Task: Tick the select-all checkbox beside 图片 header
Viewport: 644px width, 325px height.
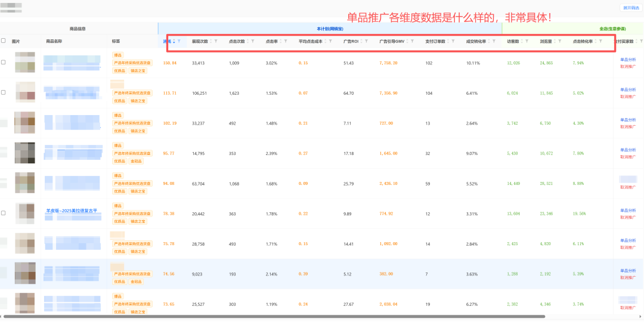Action: click(4, 41)
